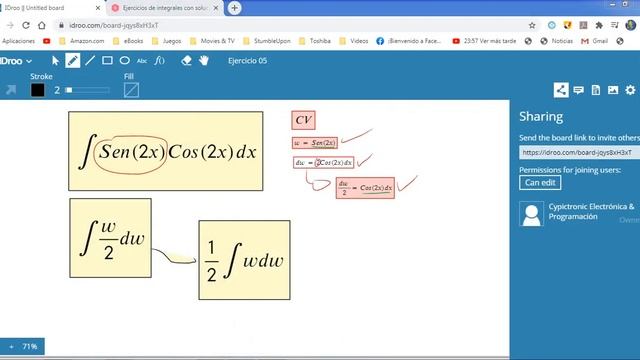
Task: Open the chat messages panel
Action: pyautogui.click(x=578, y=90)
